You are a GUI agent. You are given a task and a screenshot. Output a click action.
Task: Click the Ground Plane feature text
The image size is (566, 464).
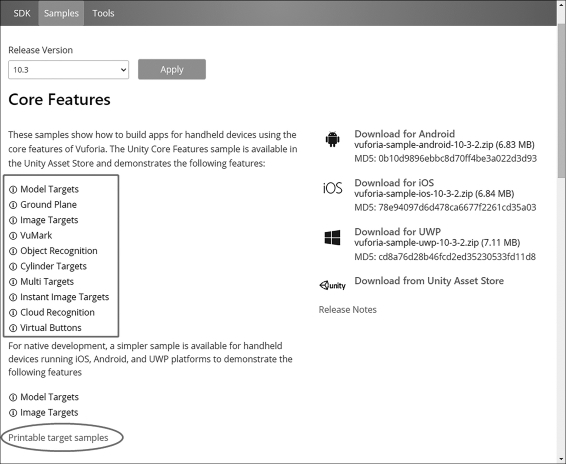pos(48,205)
